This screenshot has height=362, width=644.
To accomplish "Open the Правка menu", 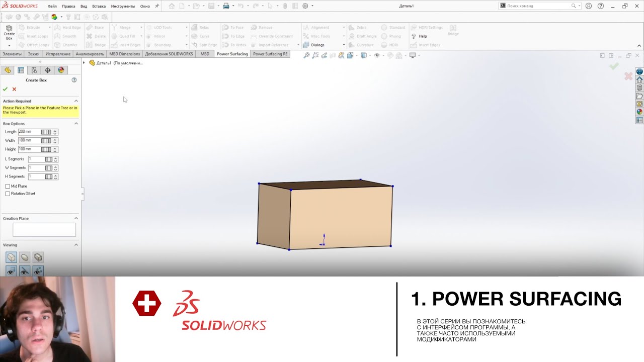I will click(x=68, y=6).
